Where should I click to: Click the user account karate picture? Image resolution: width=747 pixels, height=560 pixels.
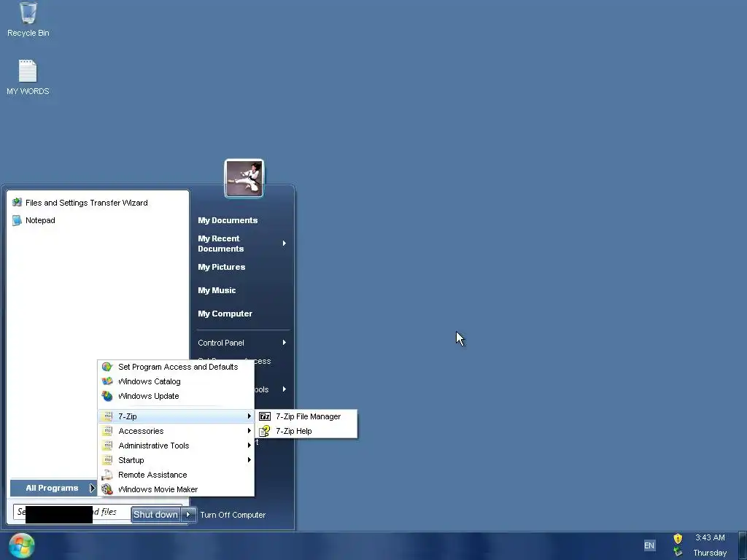[x=244, y=178]
